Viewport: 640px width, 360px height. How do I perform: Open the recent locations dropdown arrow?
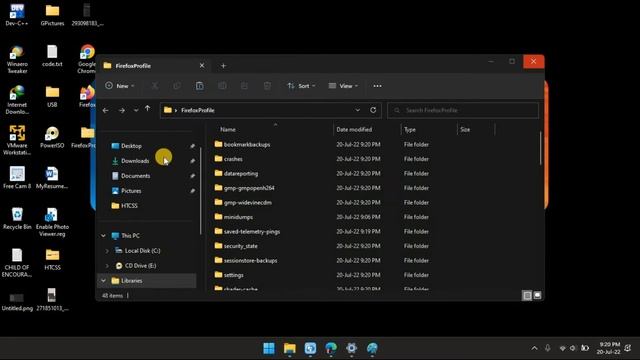pyautogui.click(x=136, y=110)
